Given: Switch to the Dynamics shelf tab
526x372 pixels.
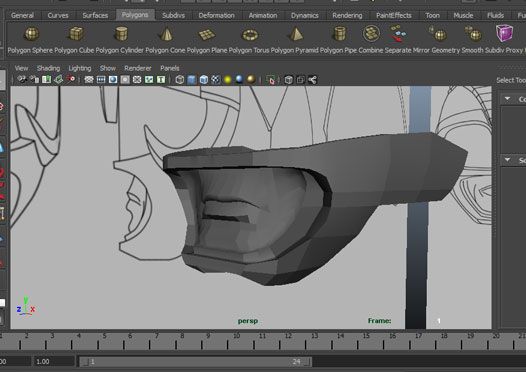Looking at the screenshot, I should [x=305, y=15].
